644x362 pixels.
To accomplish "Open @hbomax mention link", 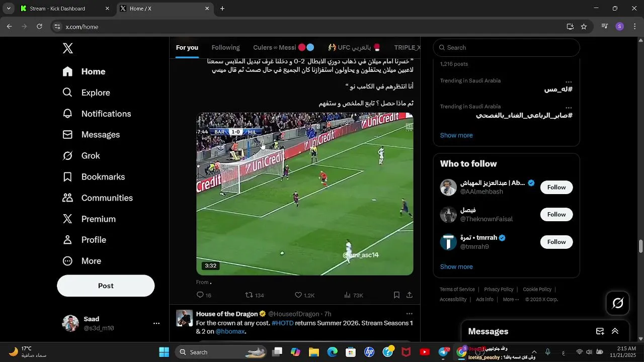I will pyautogui.click(x=230, y=331).
